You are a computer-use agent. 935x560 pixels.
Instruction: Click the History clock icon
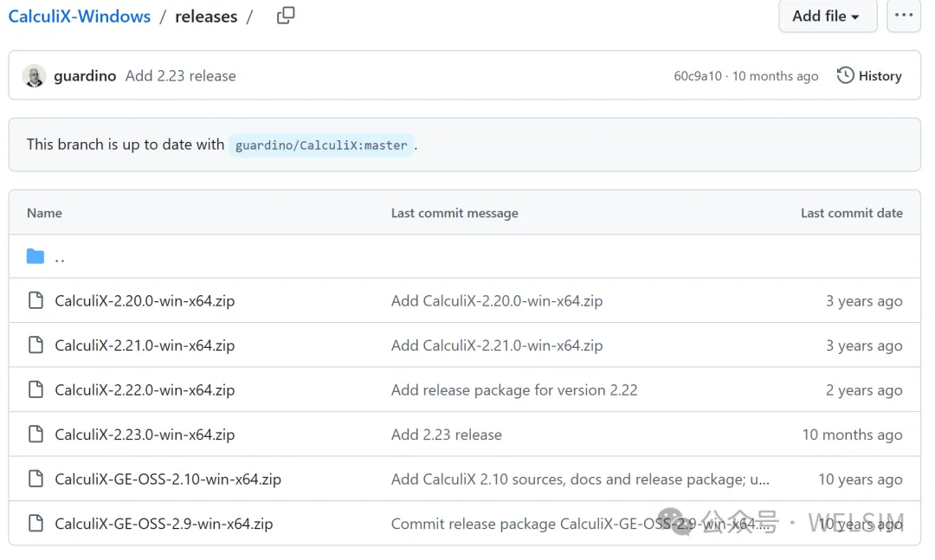click(x=845, y=75)
